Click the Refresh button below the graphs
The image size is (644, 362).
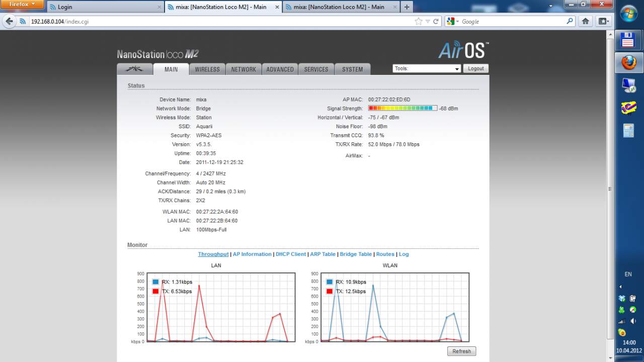pos(461,351)
